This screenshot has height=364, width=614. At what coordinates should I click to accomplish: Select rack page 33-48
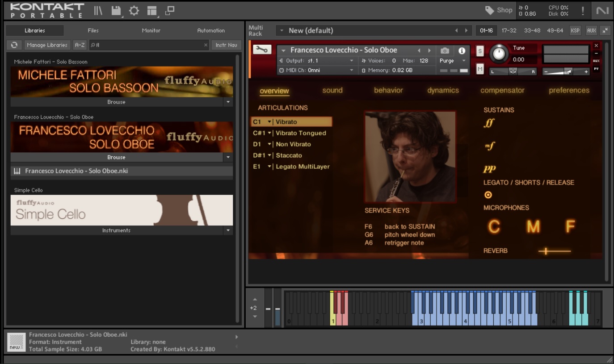[x=532, y=30]
